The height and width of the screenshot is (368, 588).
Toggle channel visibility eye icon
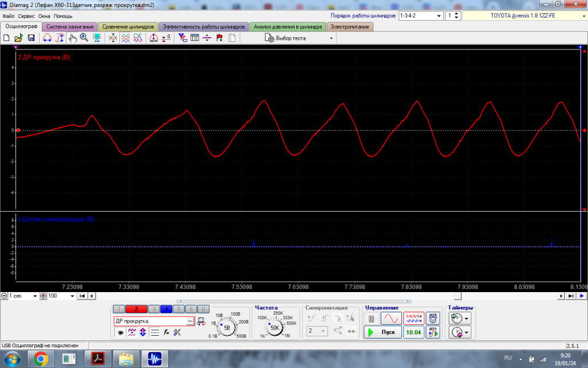(120, 332)
